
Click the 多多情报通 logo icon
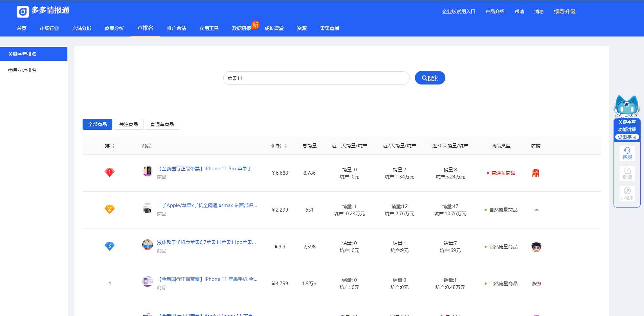pyautogui.click(x=23, y=12)
